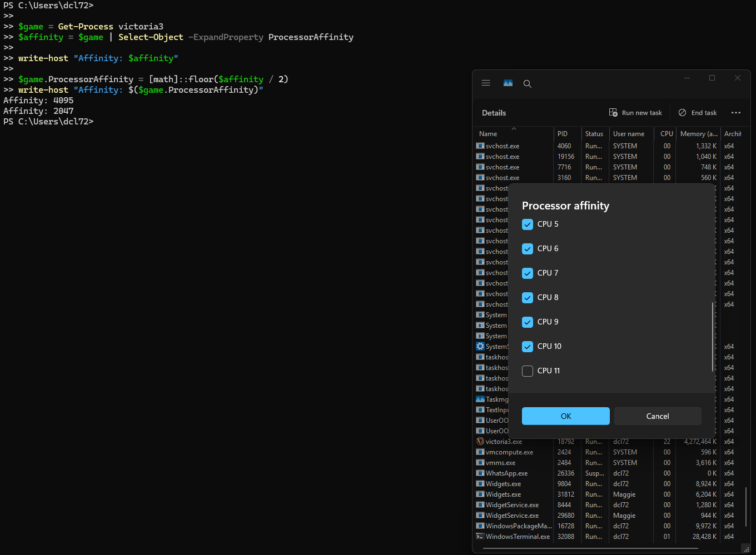Click the End task circle-slash icon
The height and width of the screenshot is (555, 756).
682,113
